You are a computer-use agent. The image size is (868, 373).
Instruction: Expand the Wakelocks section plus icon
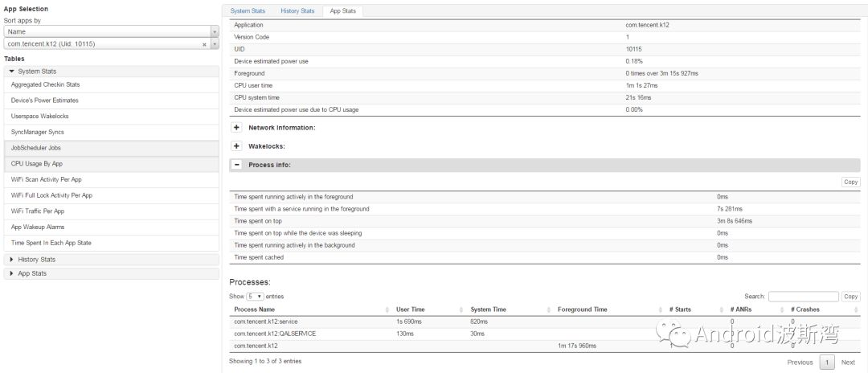pos(237,146)
